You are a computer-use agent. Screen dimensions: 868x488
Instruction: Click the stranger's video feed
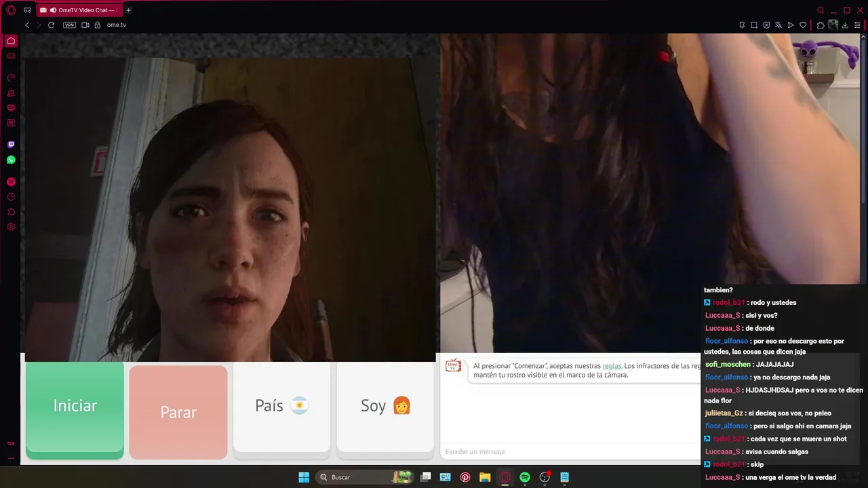[651, 193]
